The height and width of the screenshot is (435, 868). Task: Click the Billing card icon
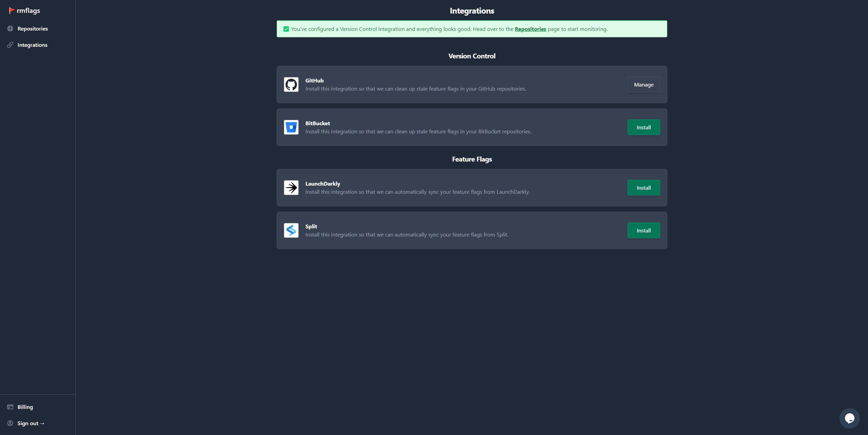(10, 407)
